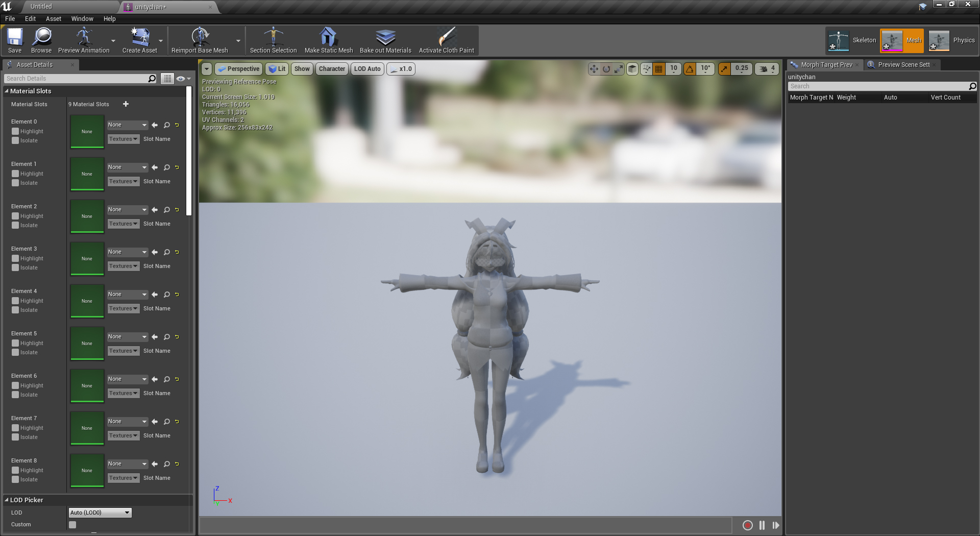Select the translate gizmo mode icon

click(594, 69)
